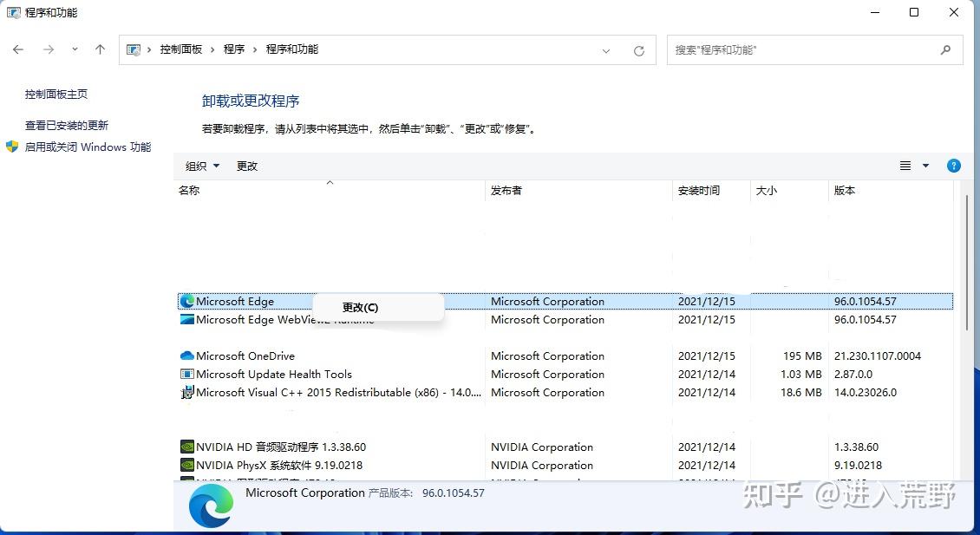Viewport: 980px width, 535px height.
Task: Click the 1.03 MB size cell
Action: (x=801, y=374)
